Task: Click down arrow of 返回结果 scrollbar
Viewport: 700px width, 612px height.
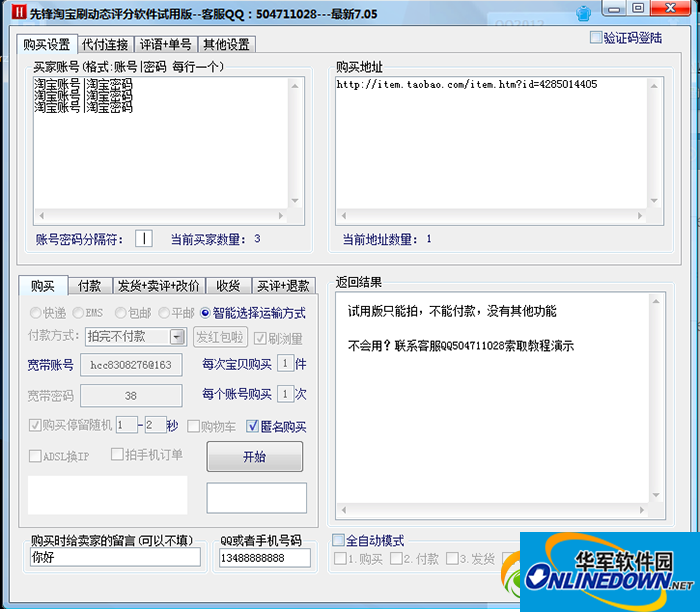Action: click(656, 495)
